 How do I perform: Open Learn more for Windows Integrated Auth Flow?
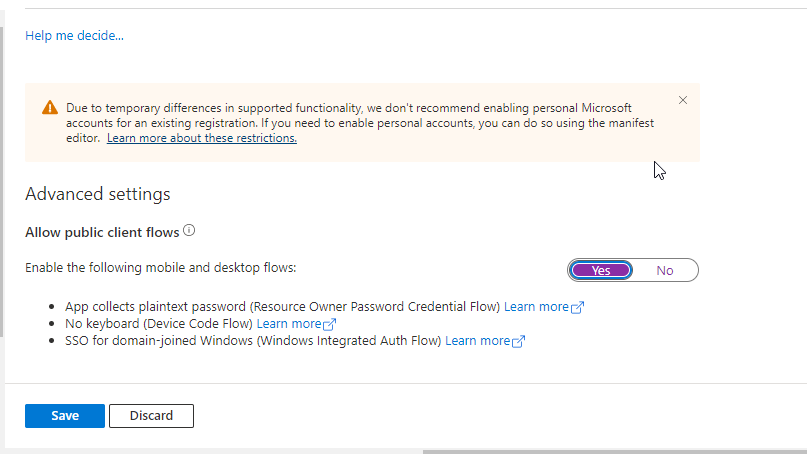tap(477, 341)
